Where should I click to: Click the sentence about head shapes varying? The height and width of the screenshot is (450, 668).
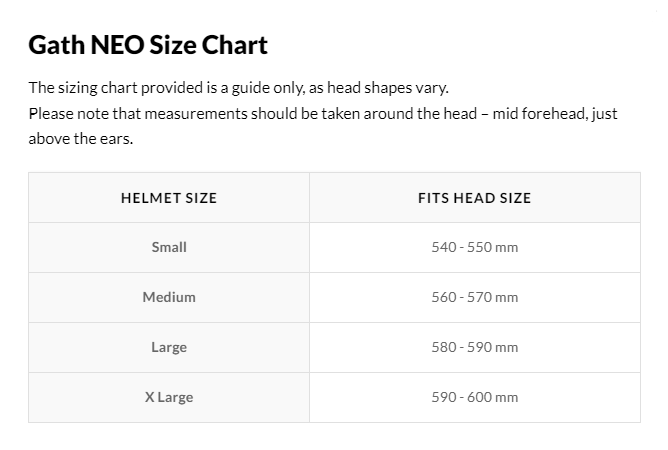point(239,88)
